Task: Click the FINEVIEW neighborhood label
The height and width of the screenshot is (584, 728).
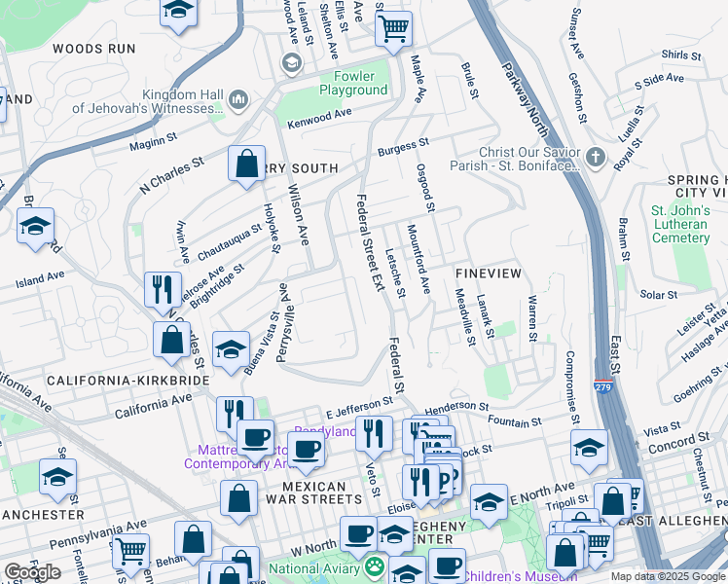Action: coord(489,274)
